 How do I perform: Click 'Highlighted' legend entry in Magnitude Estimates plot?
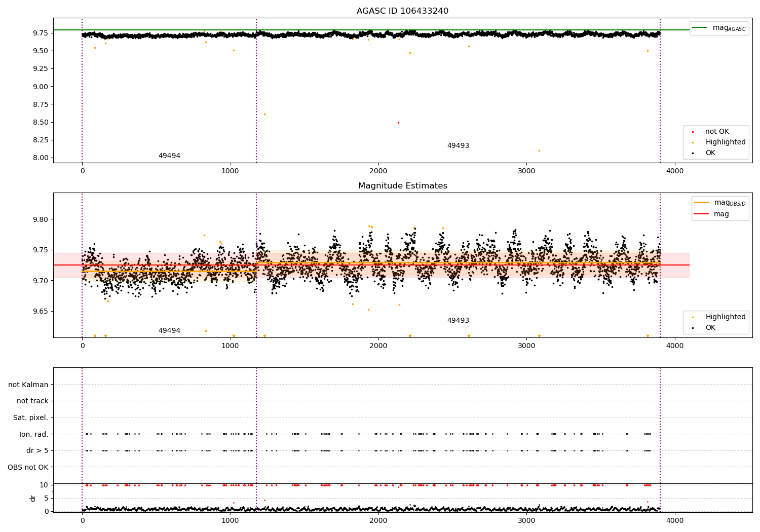pos(719,317)
